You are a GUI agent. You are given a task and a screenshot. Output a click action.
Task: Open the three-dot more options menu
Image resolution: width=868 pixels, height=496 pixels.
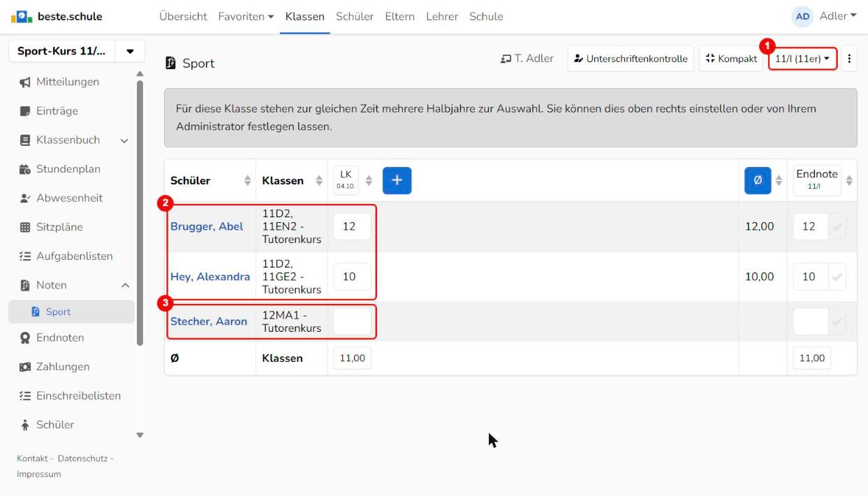pos(849,59)
